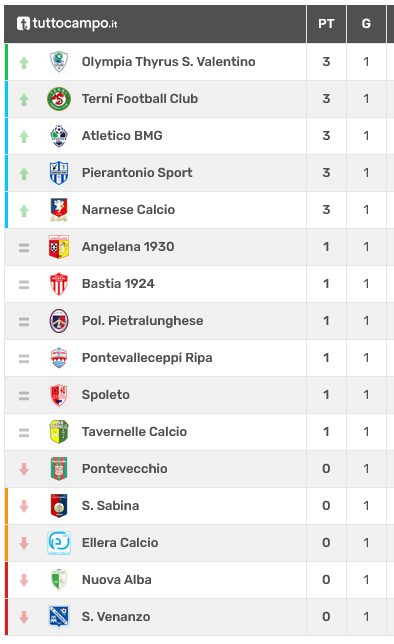Click the points value for Terni Football Club

(x=326, y=99)
